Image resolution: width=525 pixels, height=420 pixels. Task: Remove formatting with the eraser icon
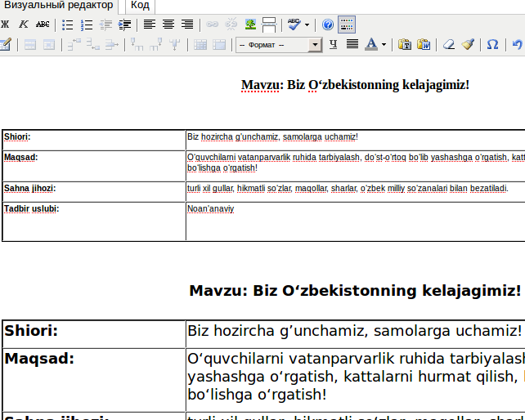click(x=449, y=44)
